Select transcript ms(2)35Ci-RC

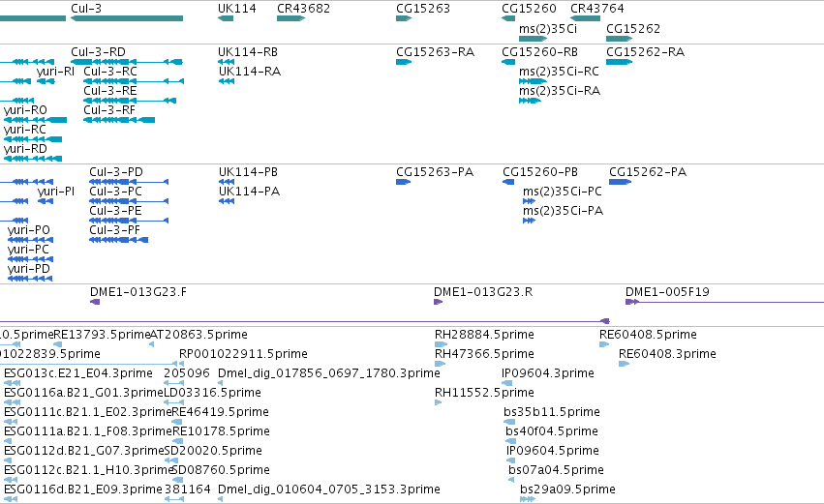[559, 72]
